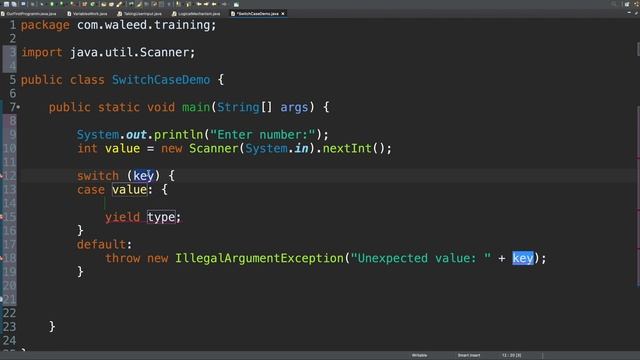The width and height of the screenshot is (640, 360).
Task: Click line number 22 in the gutter
Action: pos(9,313)
